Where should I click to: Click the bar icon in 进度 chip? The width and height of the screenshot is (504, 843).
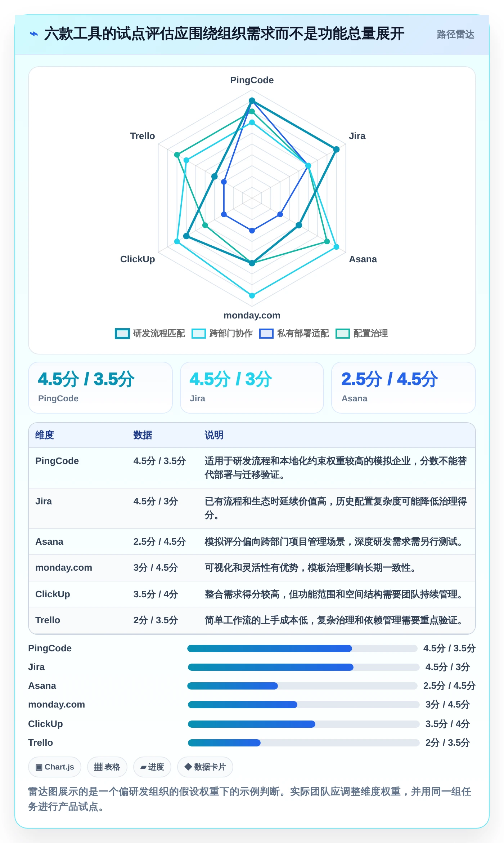pos(143,768)
